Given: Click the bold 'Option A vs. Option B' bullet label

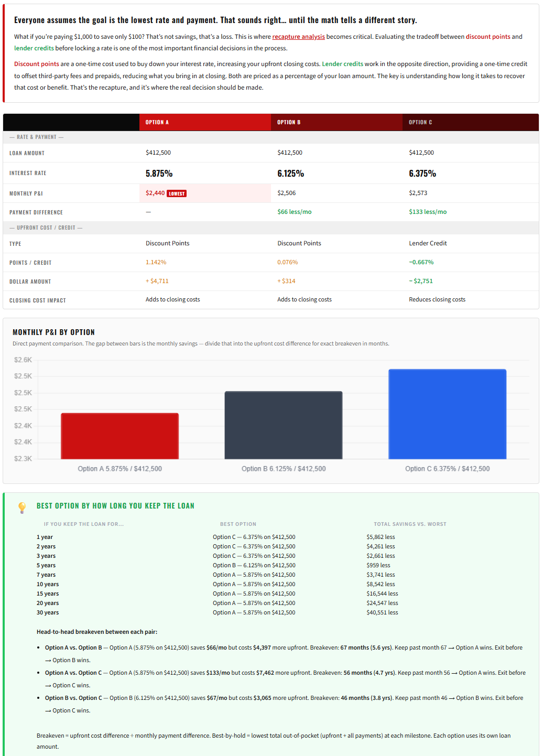Looking at the screenshot, I should (x=73, y=647).
